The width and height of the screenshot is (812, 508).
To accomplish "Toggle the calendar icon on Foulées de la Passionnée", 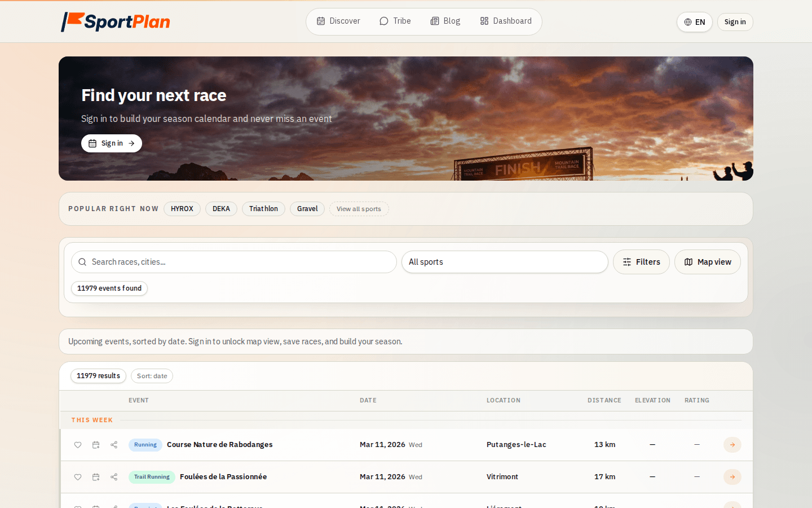I will (x=96, y=477).
